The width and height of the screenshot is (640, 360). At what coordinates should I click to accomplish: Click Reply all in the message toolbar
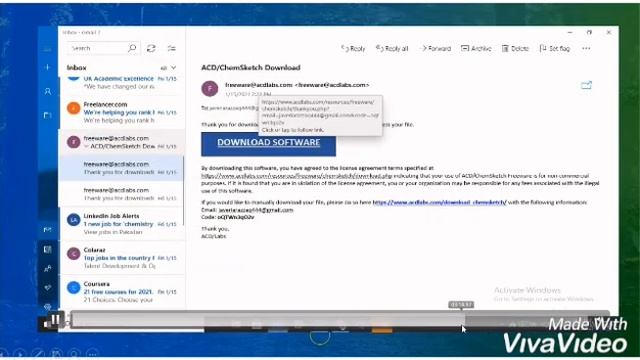392,49
